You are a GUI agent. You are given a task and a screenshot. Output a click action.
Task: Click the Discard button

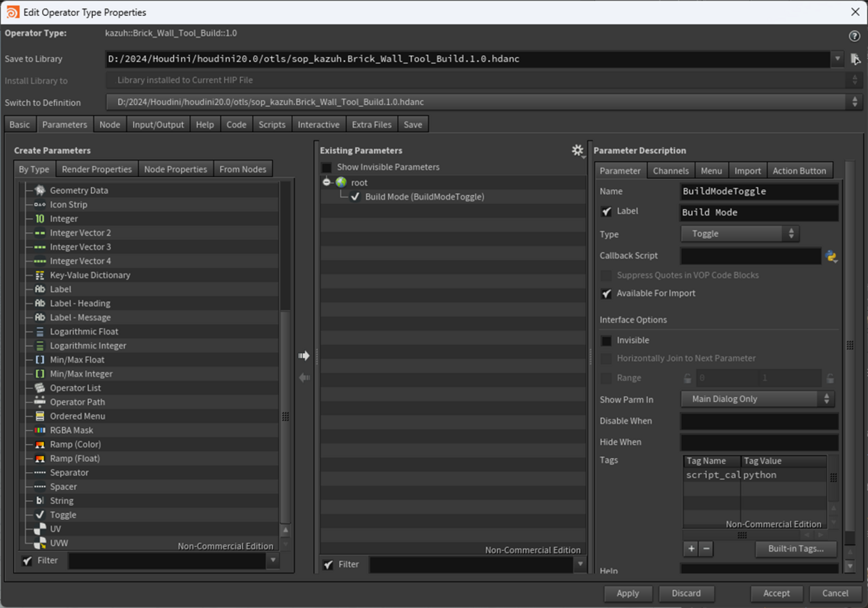point(686,593)
